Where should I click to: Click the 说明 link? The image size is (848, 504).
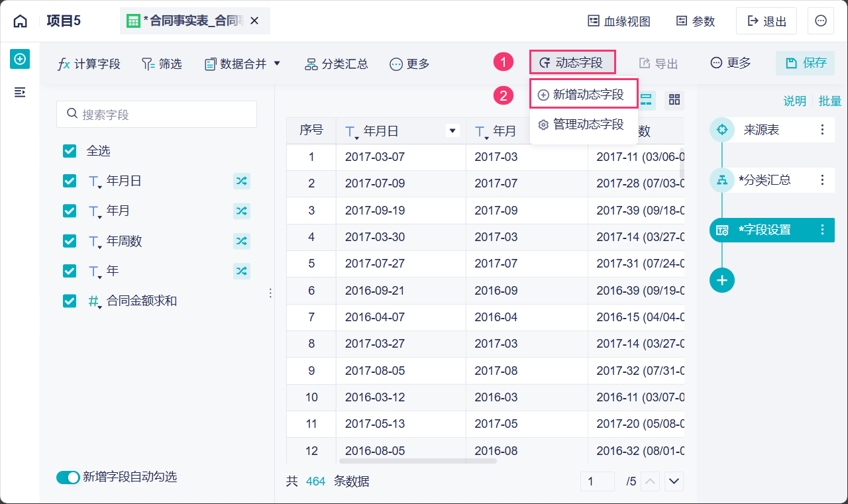795,101
